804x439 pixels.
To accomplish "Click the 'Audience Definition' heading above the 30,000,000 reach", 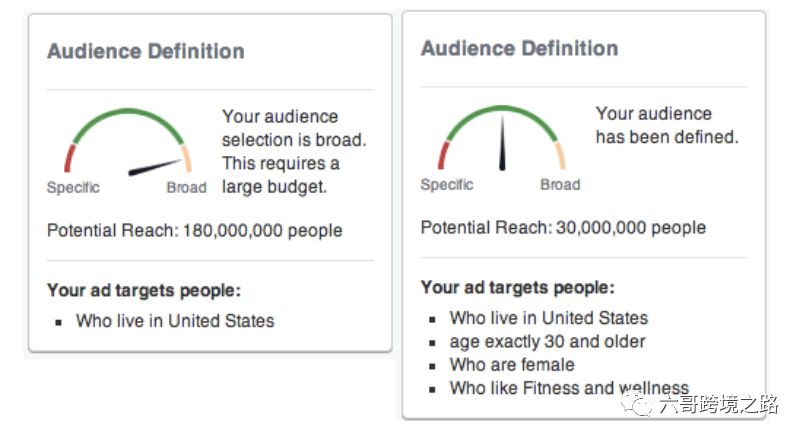I will coord(519,49).
